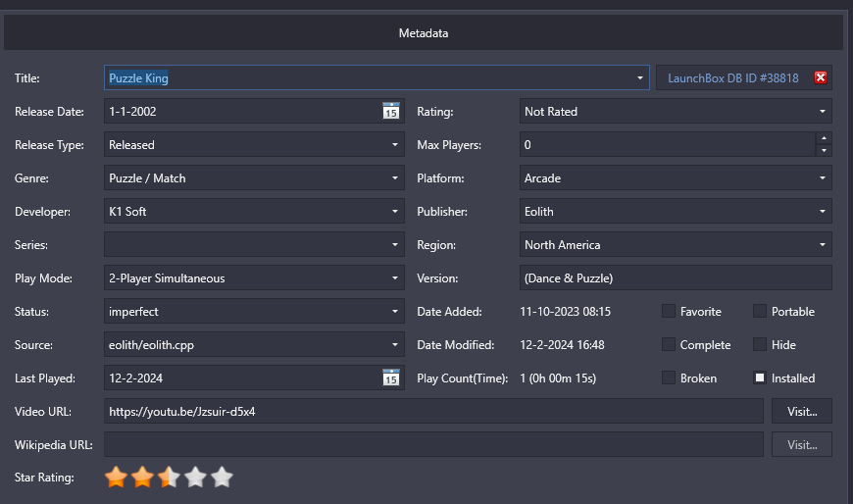The width and height of the screenshot is (853, 504).
Task: Uncheck the Installed checkbox
Action: coord(760,378)
